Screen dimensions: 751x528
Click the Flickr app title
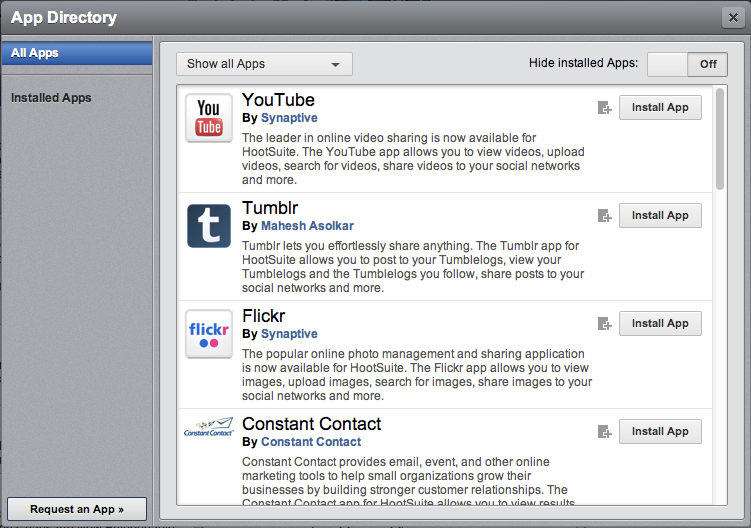[x=263, y=316]
